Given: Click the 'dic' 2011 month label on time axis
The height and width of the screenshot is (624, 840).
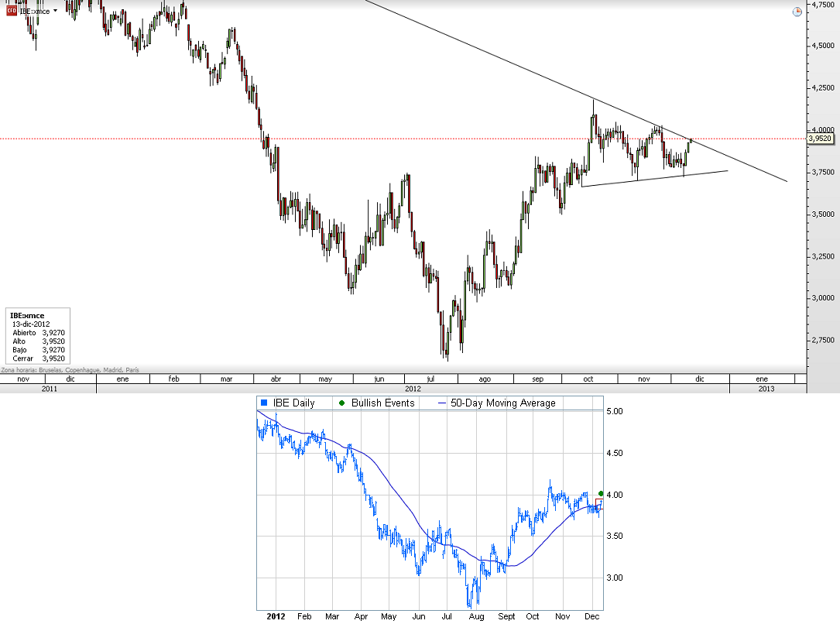Looking at the screenshot, I should coord(70,379).
